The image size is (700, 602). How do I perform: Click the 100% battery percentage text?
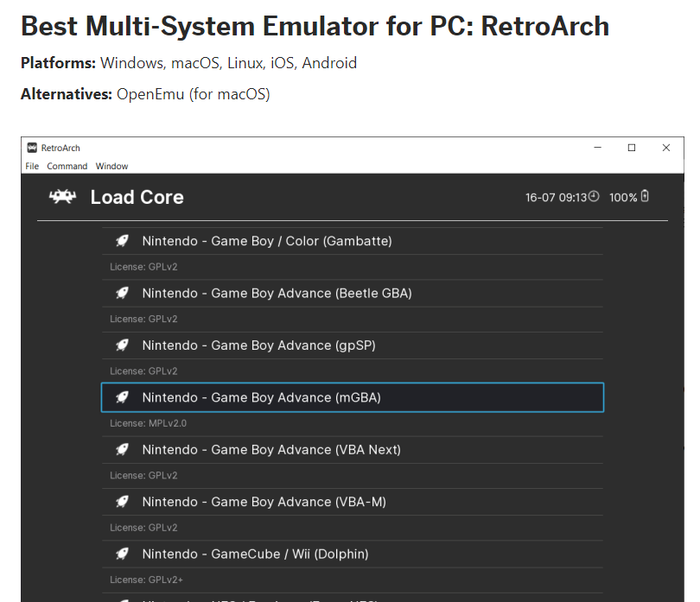tap(623, 197)
